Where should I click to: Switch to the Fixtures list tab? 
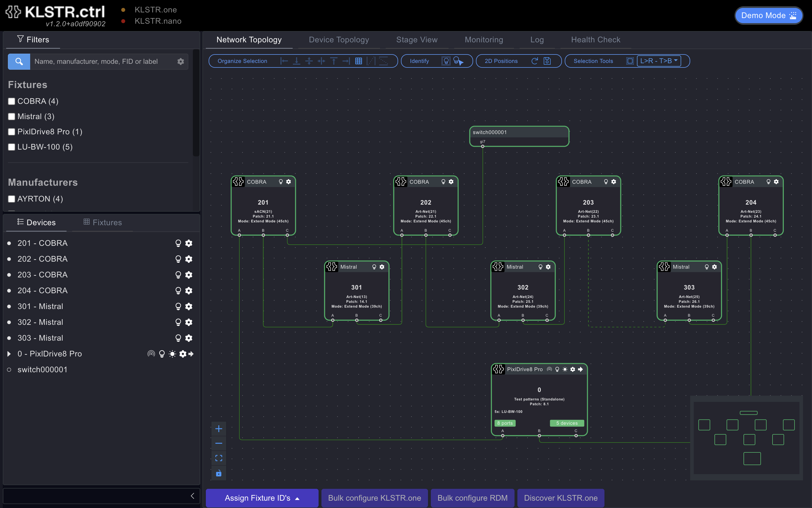(103, 222)
